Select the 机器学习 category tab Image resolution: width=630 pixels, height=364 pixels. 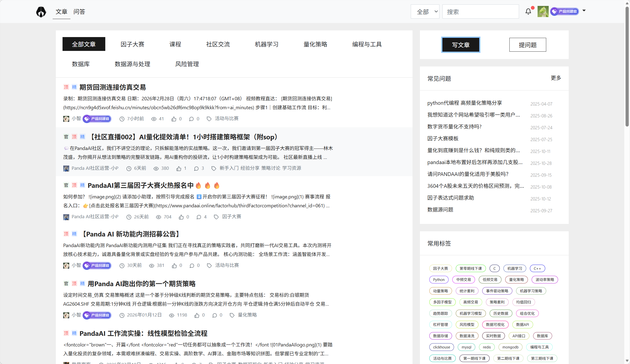266,44
